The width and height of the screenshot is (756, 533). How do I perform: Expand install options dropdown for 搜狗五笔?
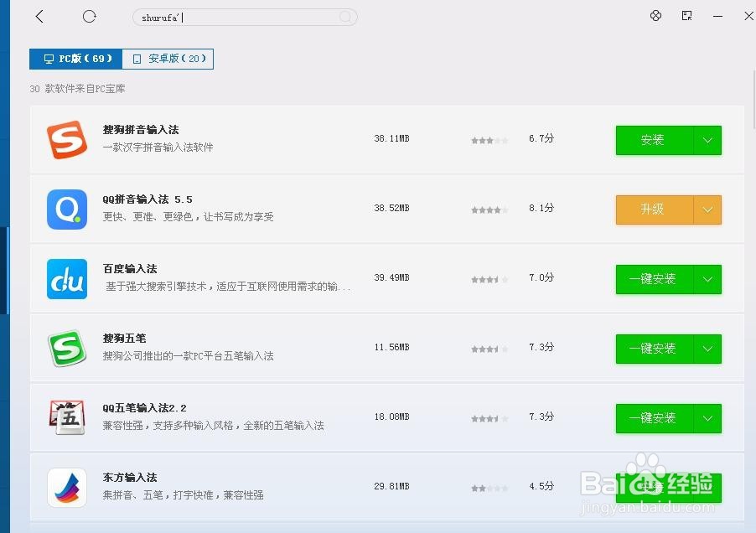click(707, 348)
